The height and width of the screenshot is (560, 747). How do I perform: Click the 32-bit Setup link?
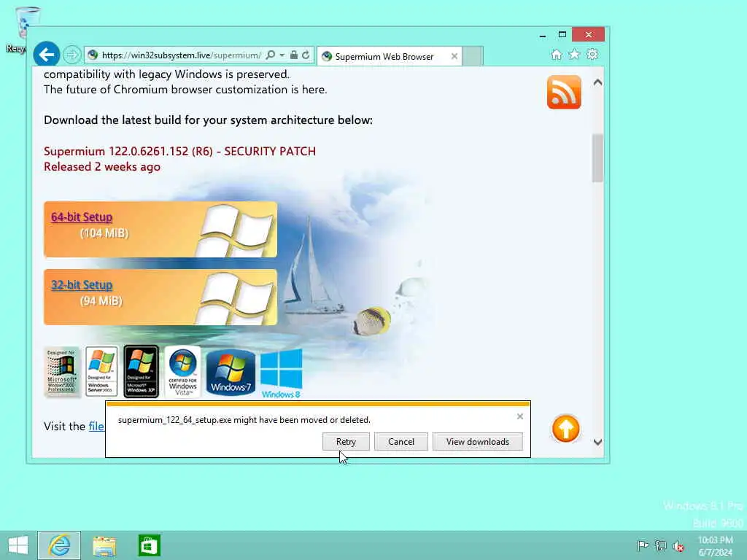pos(82,285)
